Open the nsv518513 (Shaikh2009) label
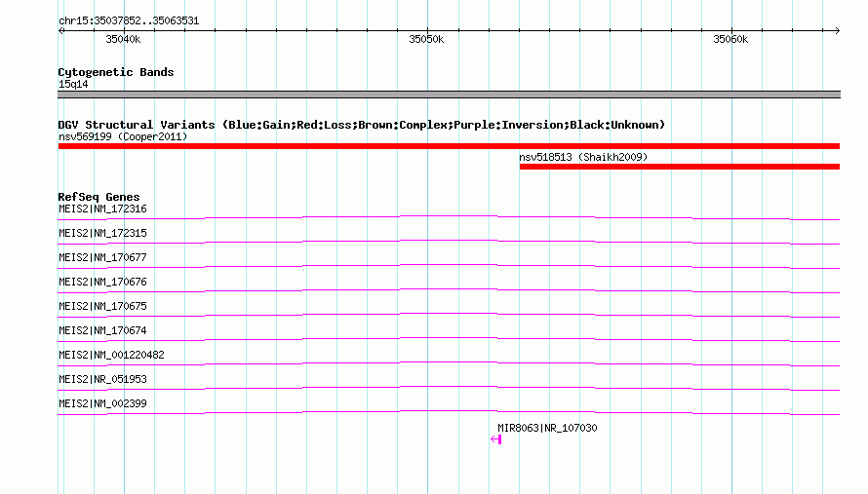This screenshot has width=868, height=494. pyautogui.click(x=583, y=157)
